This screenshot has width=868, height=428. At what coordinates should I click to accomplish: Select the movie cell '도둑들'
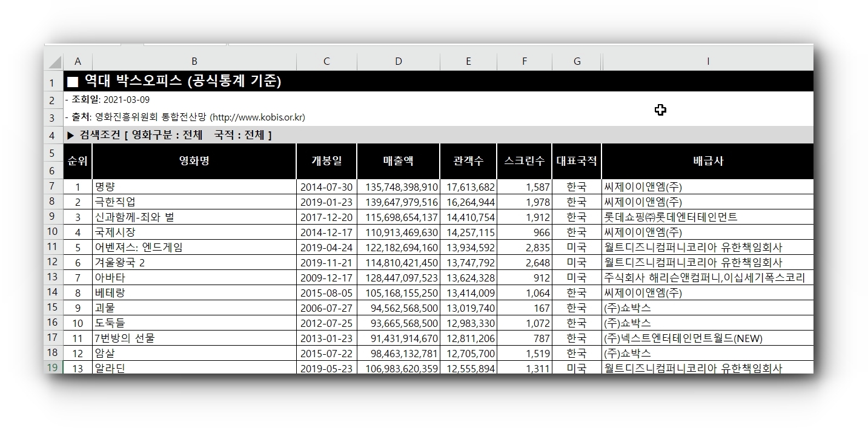(194, 323)
